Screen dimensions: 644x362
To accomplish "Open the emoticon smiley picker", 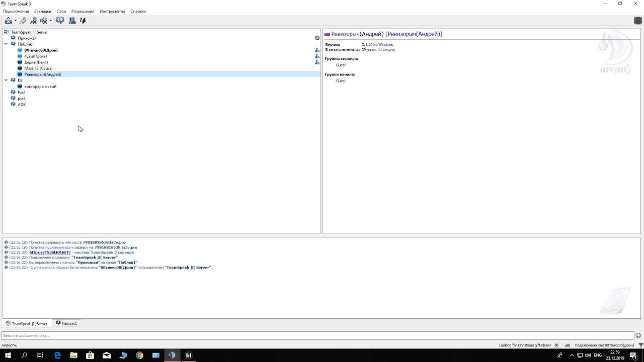I will point(638,336).
